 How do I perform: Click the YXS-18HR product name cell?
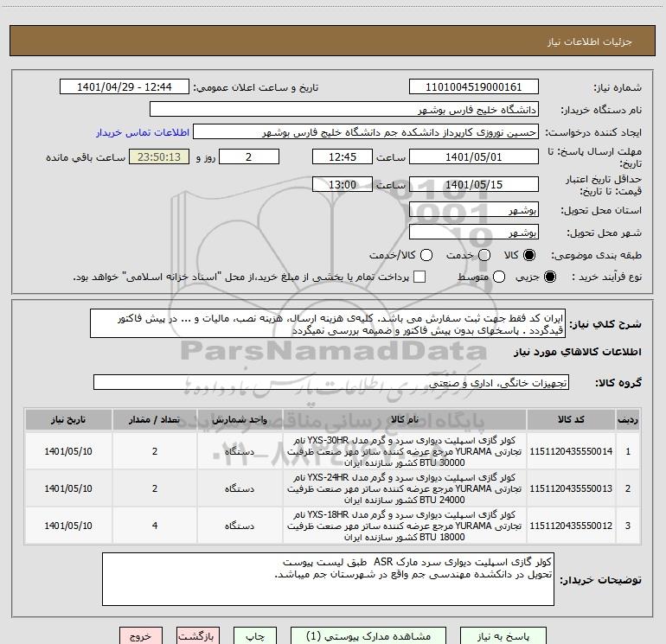tap(405, 526)
